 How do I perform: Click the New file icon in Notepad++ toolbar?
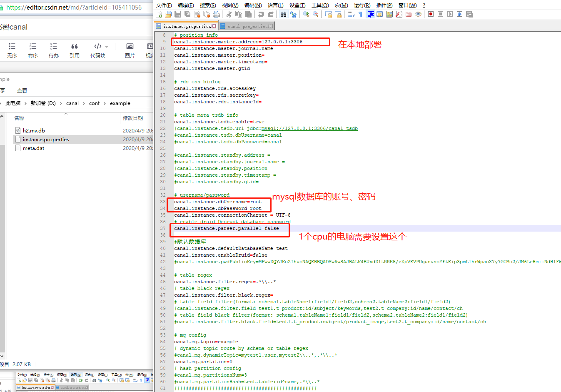coord(158,14)
